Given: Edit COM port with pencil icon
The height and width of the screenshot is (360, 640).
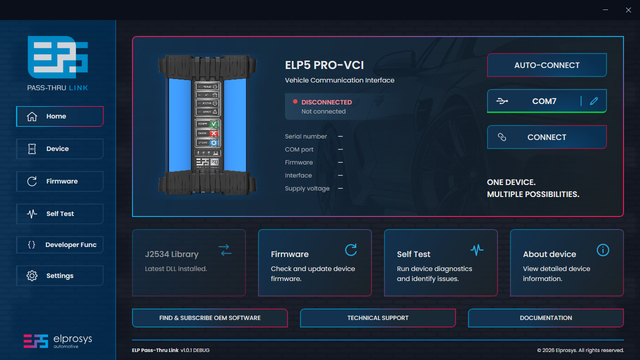Looking at the screenshot, I should tap(594, 101).
